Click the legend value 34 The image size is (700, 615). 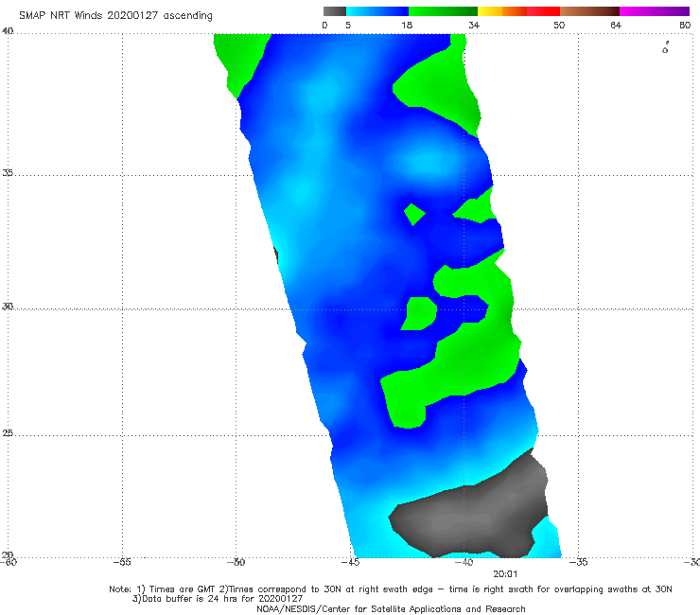[474, 26]
